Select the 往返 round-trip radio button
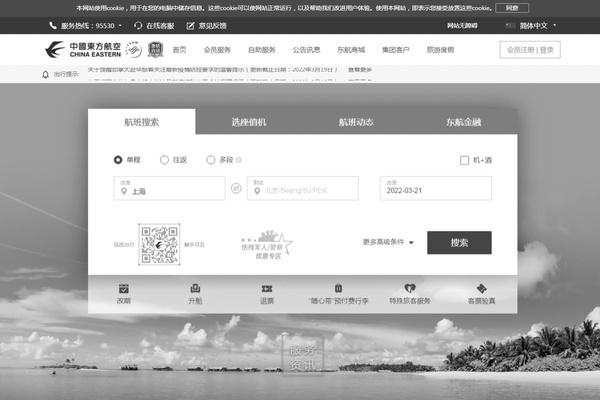Image resolution: width=600 pixels, height=400 pixels. coord(165,159)
